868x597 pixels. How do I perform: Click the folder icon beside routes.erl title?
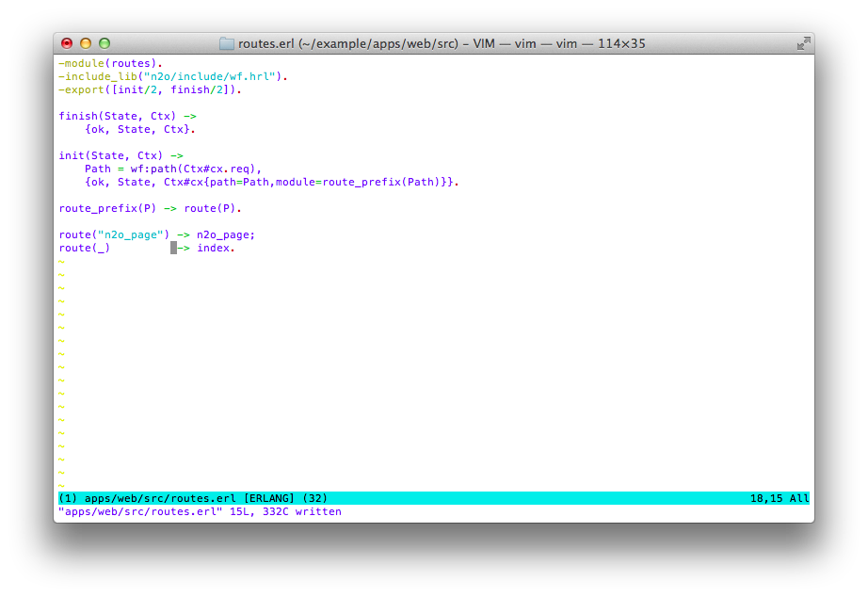click(x=227, y=43)
